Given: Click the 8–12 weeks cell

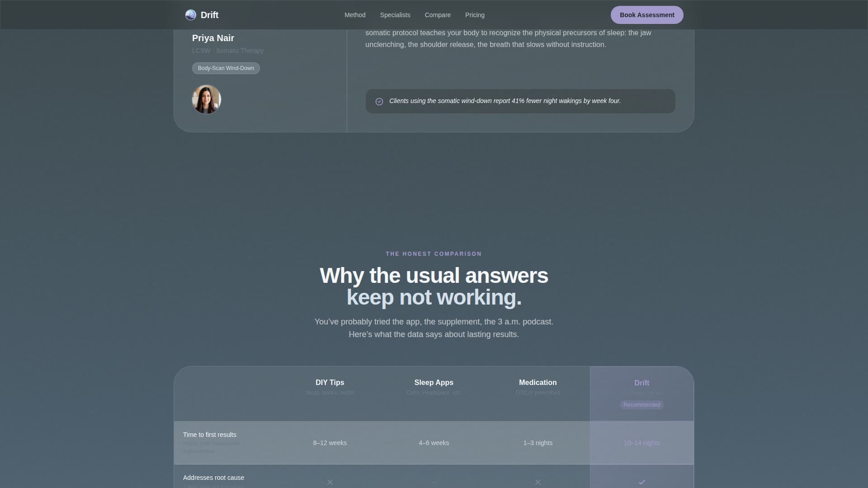Looking at the screenshot, I should 330,443.
